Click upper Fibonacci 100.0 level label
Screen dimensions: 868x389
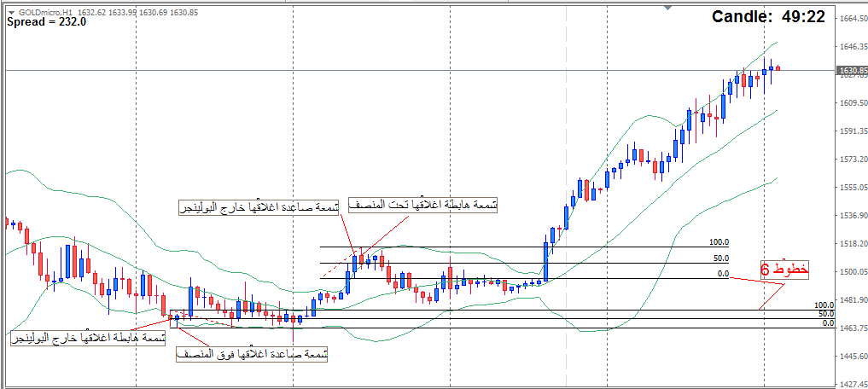(719, 242)
